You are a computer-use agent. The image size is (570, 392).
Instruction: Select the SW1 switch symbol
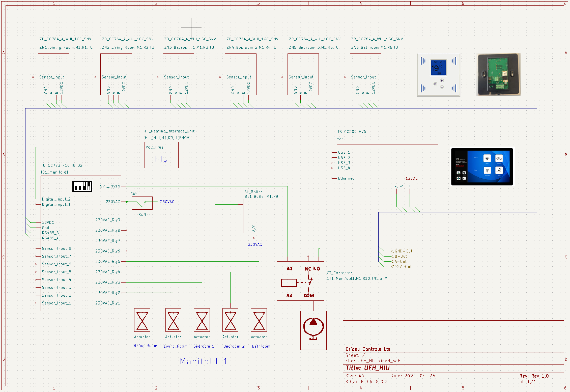142,203
